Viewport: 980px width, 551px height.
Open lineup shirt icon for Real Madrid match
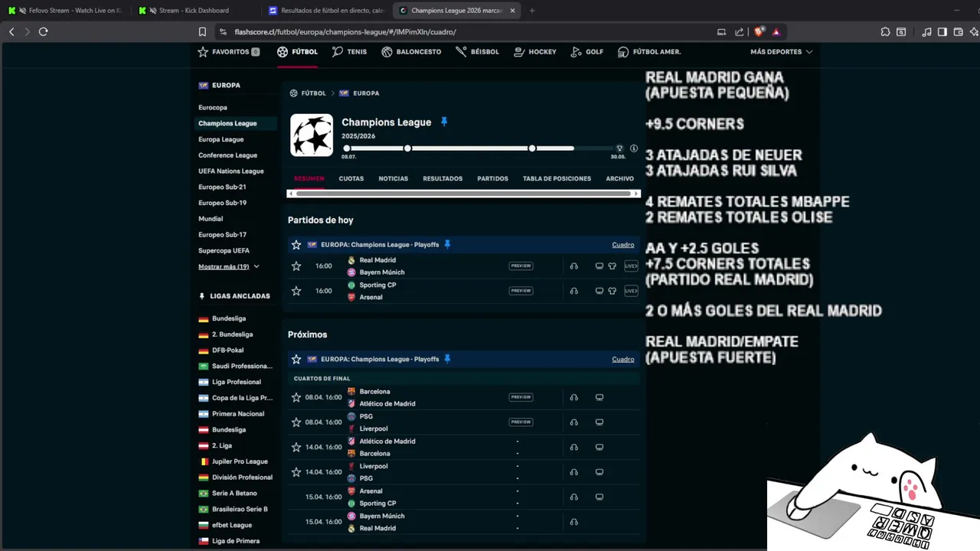(612, 266)
